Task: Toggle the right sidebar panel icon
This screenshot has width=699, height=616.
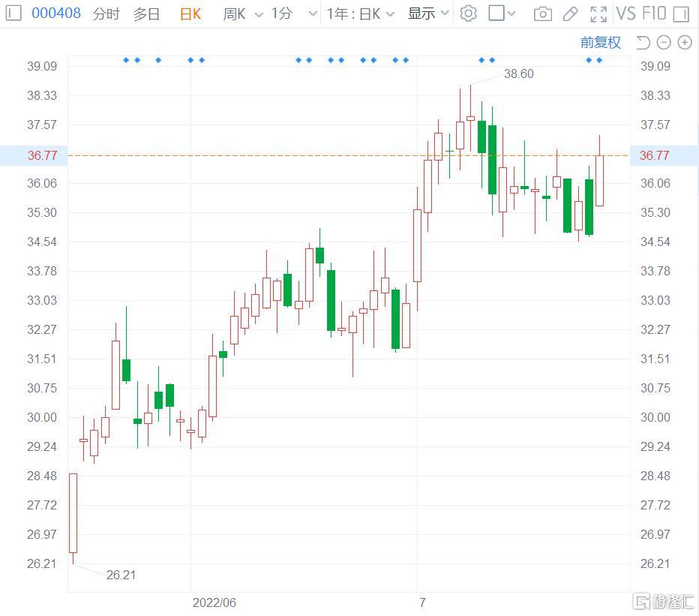Action: click(681, 14)
